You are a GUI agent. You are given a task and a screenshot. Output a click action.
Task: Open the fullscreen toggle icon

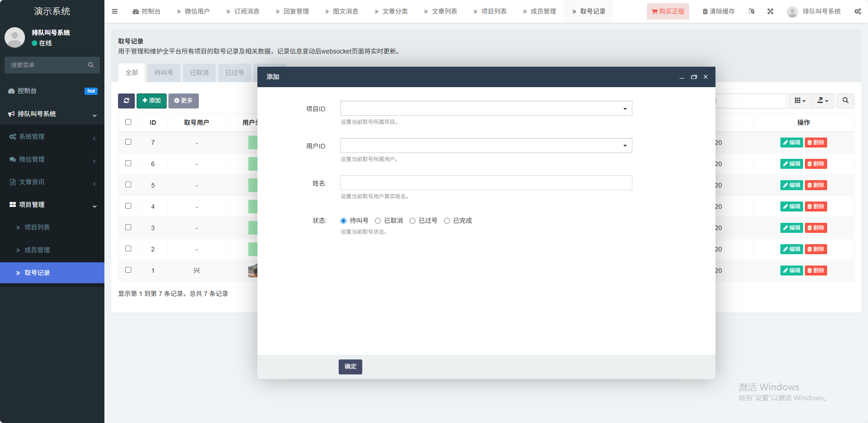(x=770, y=11)
